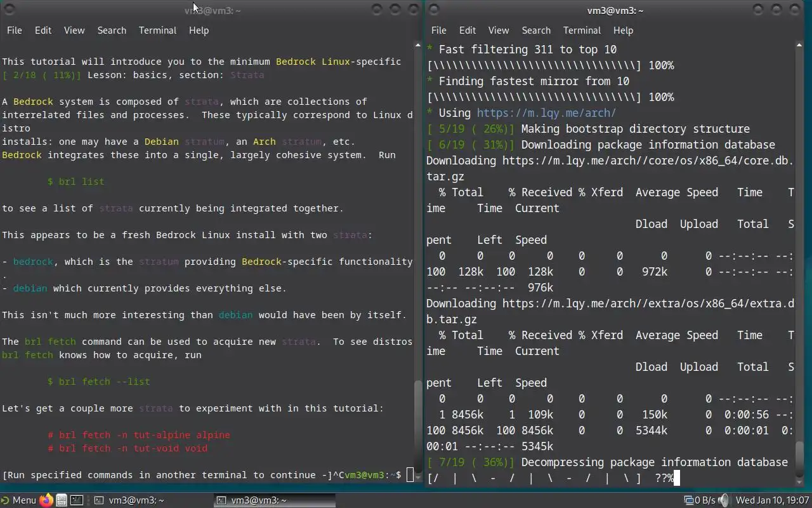Click '# brl fetch -n tut-void void' line
Screen dimensions: 812x508
tap(128, 448)
